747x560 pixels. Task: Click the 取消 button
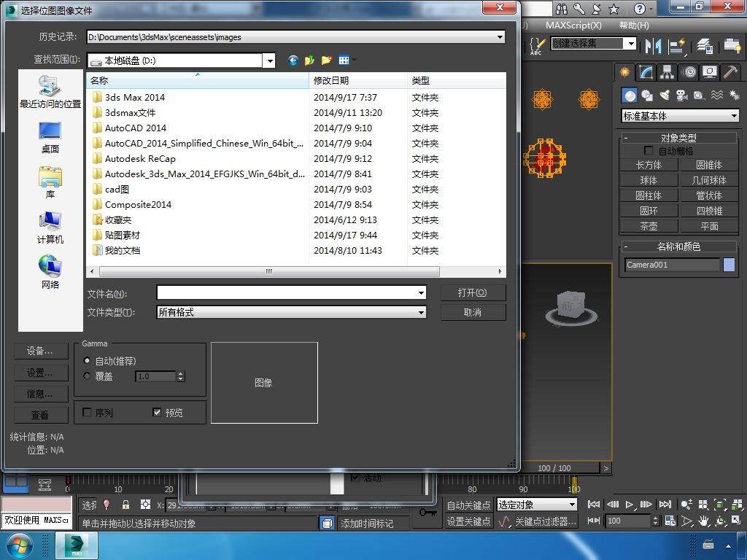tap(473, 312)
